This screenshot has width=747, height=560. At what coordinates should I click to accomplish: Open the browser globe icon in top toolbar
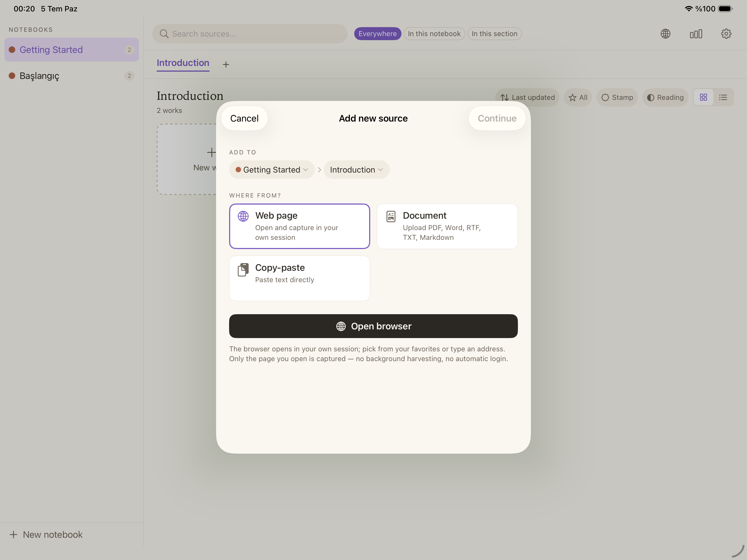665,34
